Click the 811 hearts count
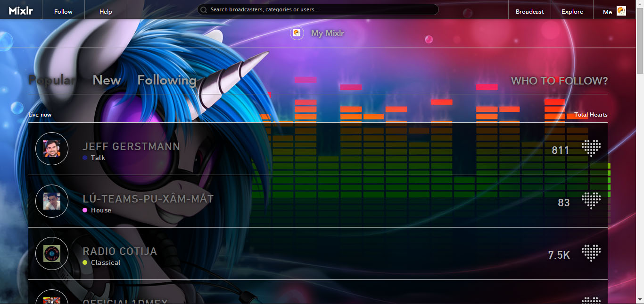Image resolution: width=644 pixels, height=304 pixels. click(561, 150)
